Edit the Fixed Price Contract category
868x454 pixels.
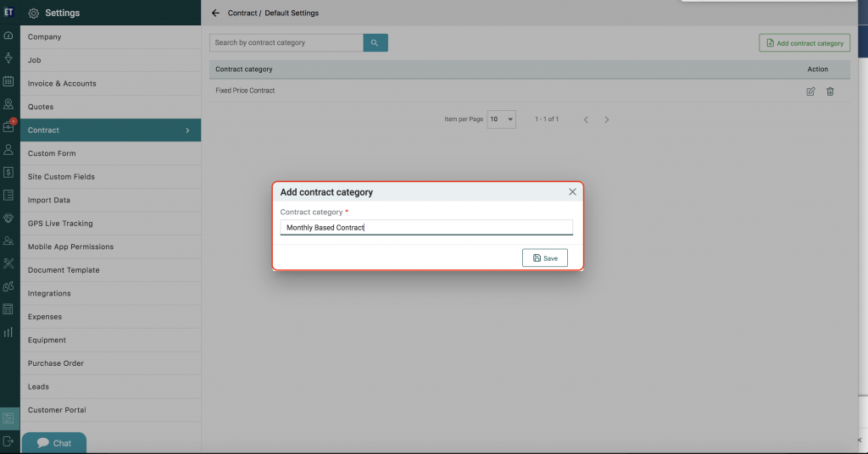(x=810, y=91)
